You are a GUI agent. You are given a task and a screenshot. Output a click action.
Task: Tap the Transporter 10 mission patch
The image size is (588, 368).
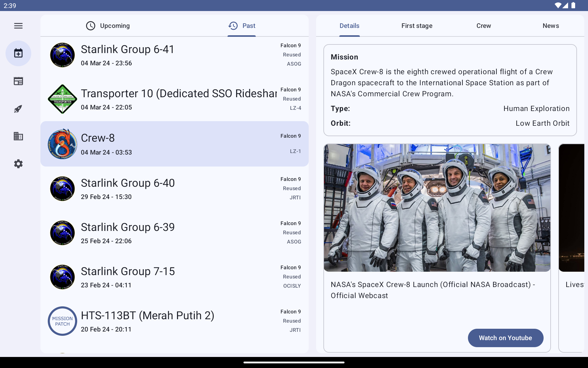(x=62, y=99)
